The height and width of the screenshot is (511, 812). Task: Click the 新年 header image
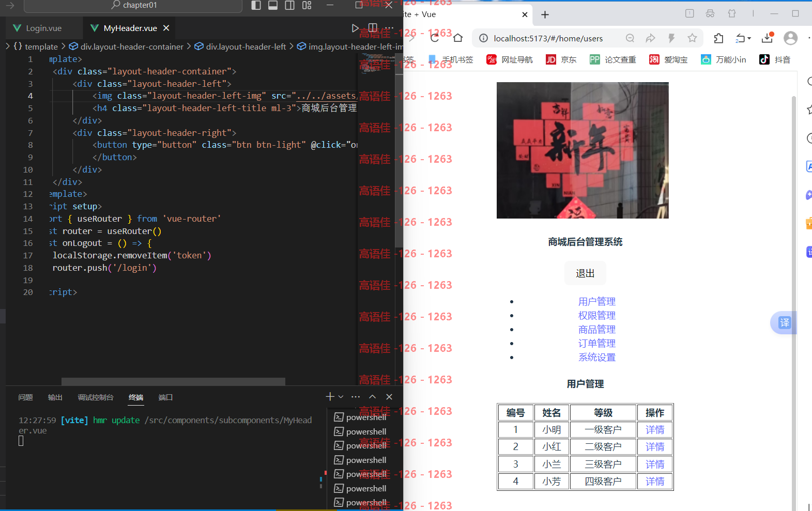[583, 150]
